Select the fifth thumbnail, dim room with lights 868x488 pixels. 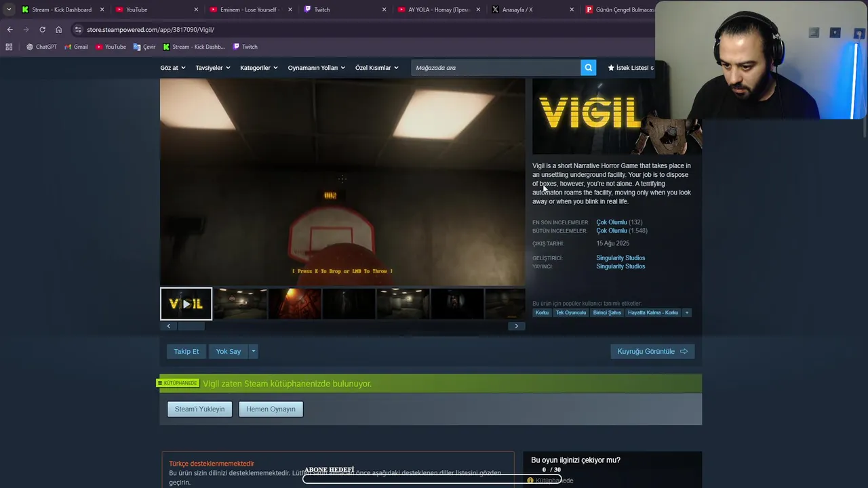pos(403,304)
